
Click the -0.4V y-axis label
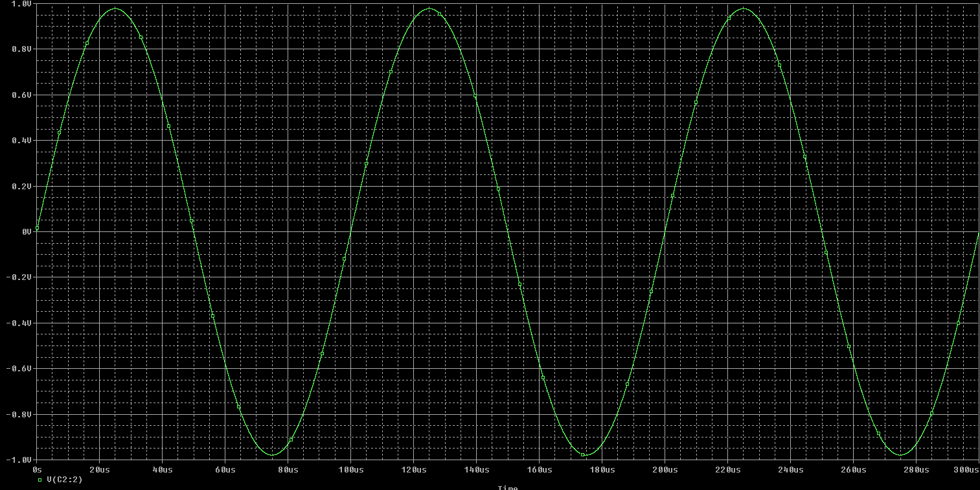click(19, 323)
